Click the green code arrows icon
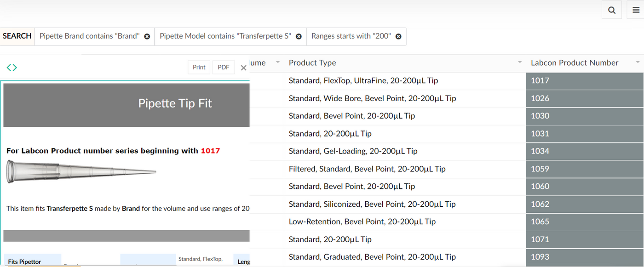The width and height of the screenshot is (644, 267). (12, 68)
